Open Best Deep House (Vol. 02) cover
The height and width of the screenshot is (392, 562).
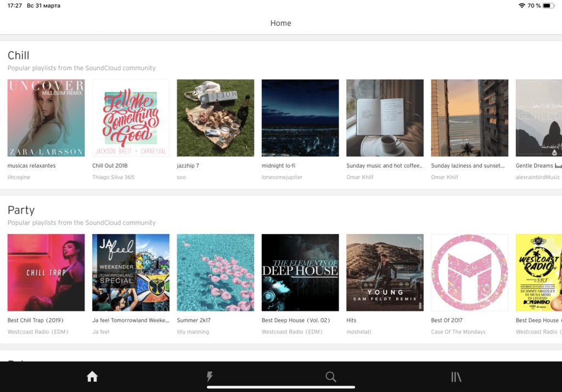click(x=300, y=272)
